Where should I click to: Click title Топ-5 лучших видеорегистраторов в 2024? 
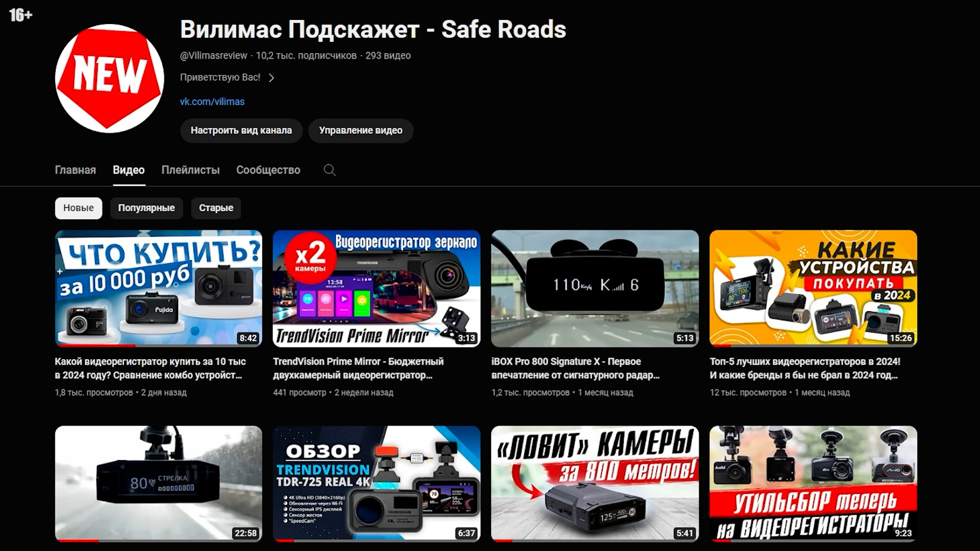pos(805,368)
